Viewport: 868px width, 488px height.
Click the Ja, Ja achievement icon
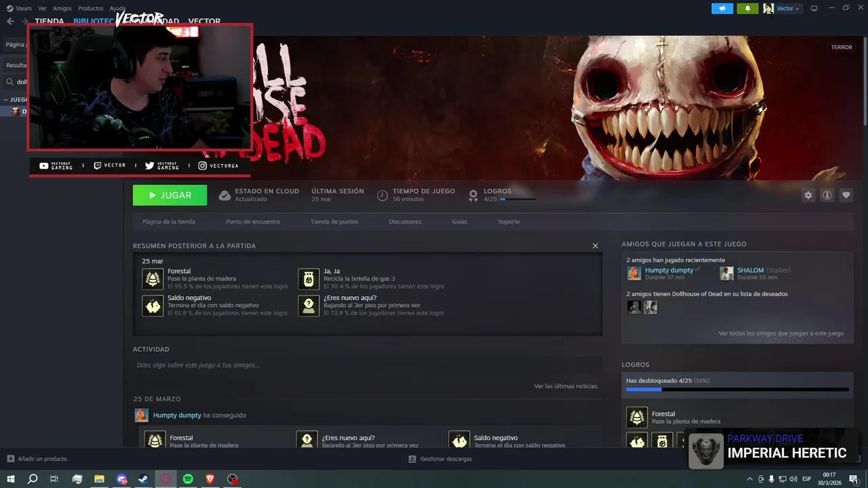point(309,279)
